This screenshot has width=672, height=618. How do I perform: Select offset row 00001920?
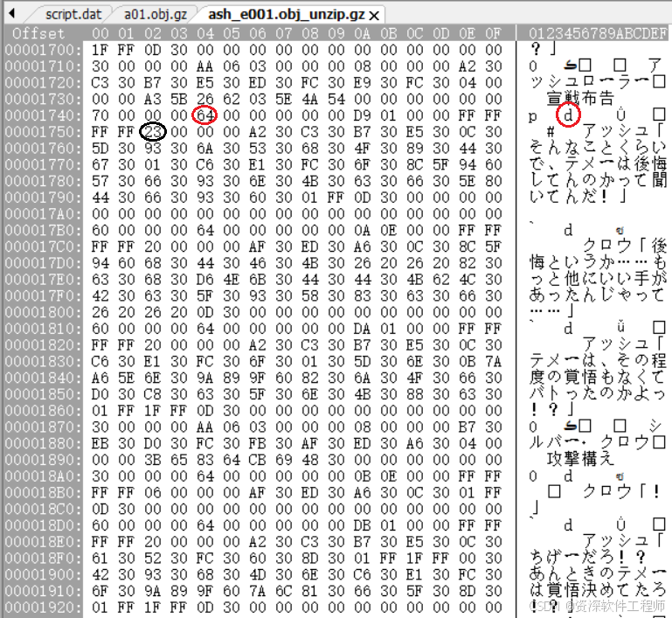pos(43,608)
